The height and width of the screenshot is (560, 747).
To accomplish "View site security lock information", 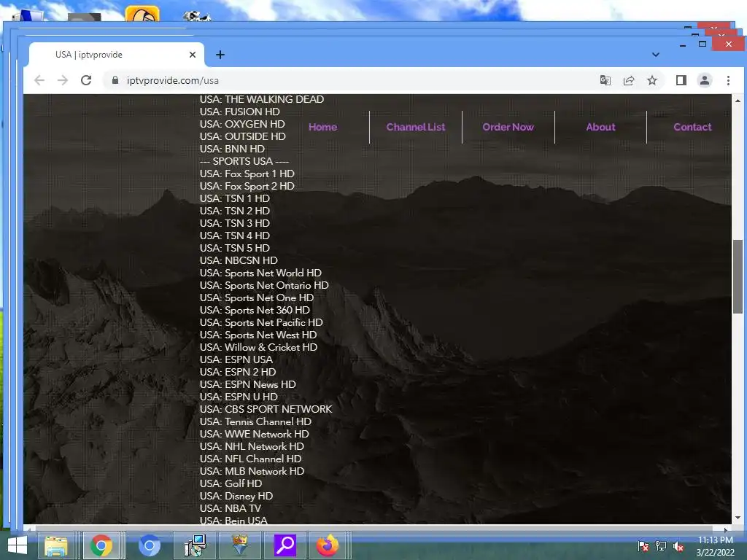I will click(115, 80).
